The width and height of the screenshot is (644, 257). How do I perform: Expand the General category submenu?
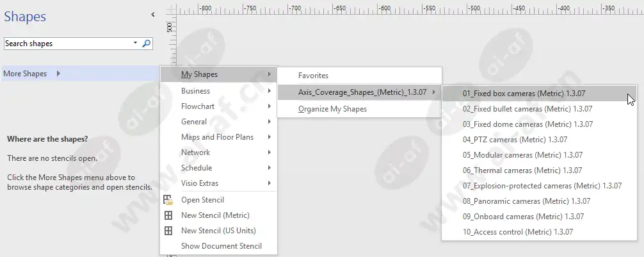click(218, 122)
